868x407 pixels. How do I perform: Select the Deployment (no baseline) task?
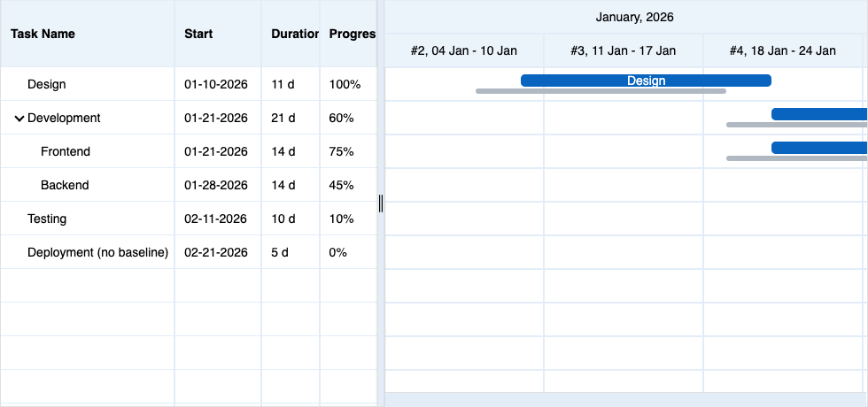click(x=97, y=253)
